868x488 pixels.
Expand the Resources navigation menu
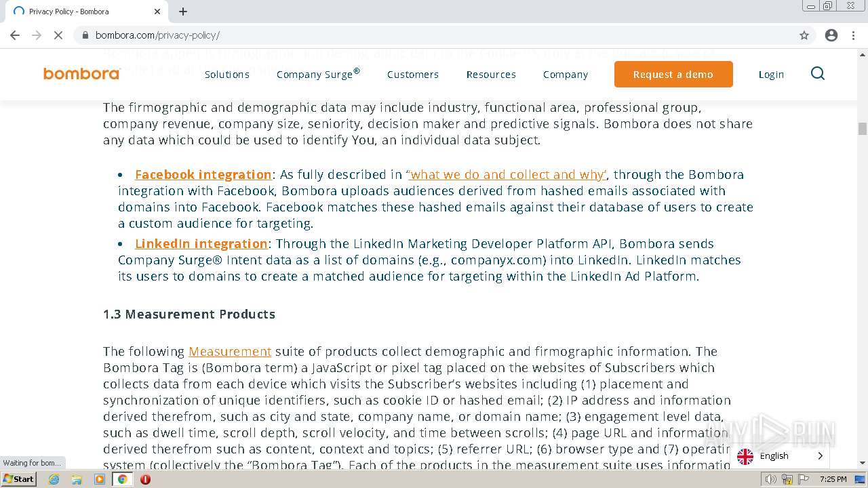[x=491, y=75]
